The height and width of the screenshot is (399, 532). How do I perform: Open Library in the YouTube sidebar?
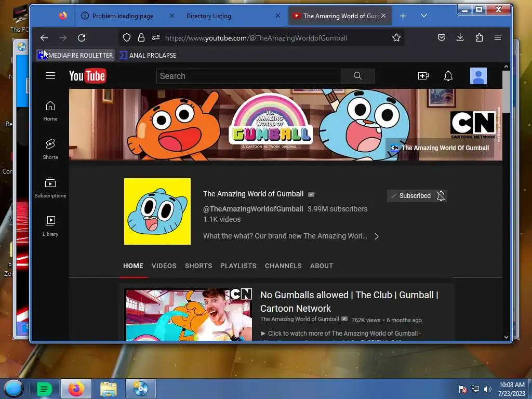pos(50,226)
